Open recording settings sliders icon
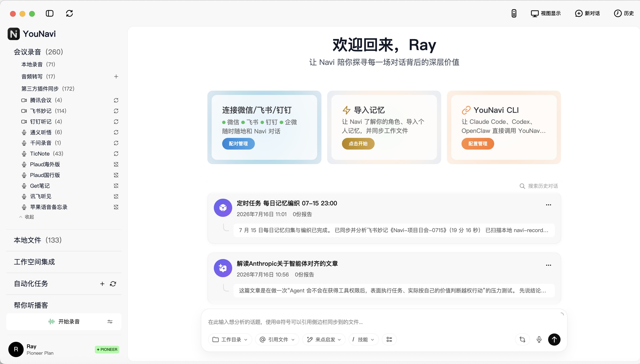This screenshot has height=364, width=640. coord(110,322)
